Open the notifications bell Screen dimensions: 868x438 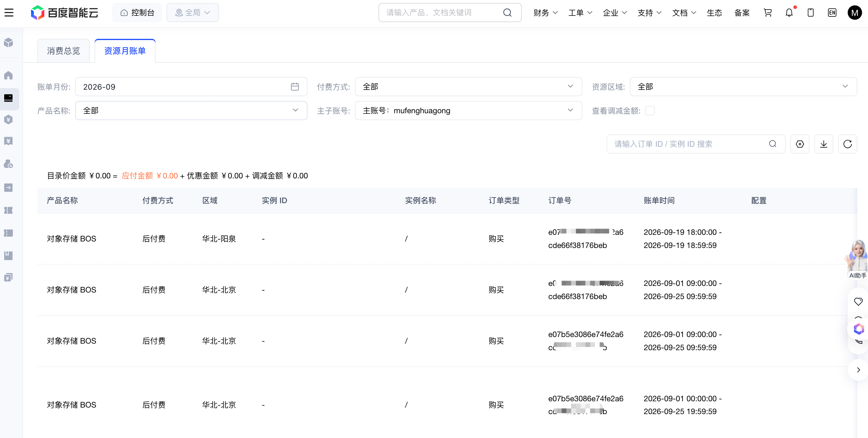pyautogui.click(x=789, y=13)
